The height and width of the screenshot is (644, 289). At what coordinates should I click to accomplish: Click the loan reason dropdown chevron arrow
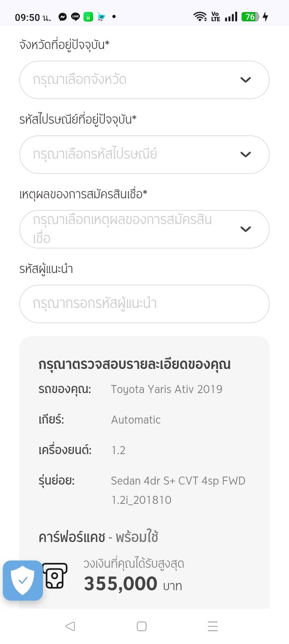click(246, 229)
